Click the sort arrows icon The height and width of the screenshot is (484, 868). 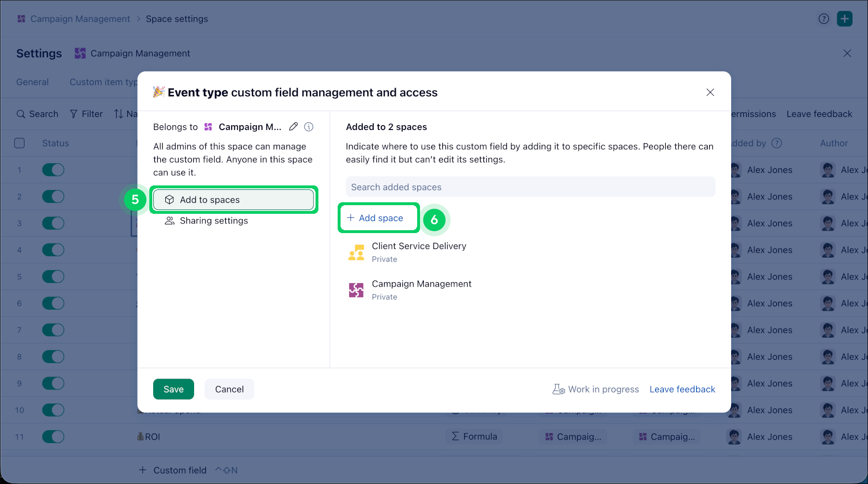click(118, 114)
